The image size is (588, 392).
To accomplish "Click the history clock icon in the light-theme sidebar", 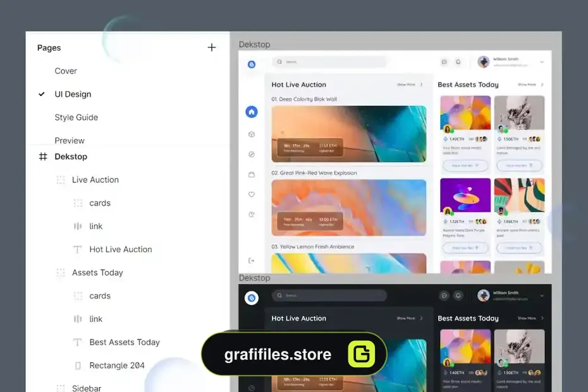I will [252, 214].
